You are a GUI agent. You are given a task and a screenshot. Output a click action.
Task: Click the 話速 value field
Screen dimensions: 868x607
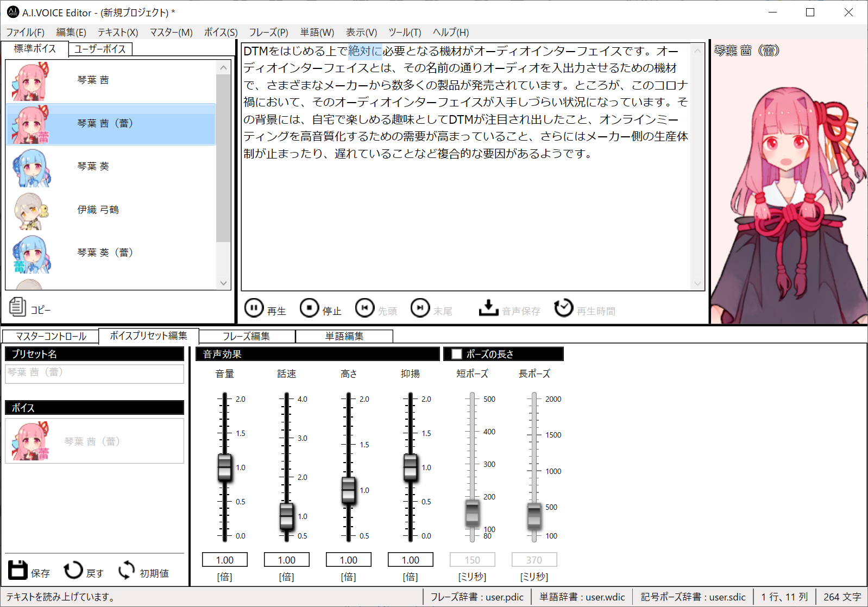coord(286,560)
